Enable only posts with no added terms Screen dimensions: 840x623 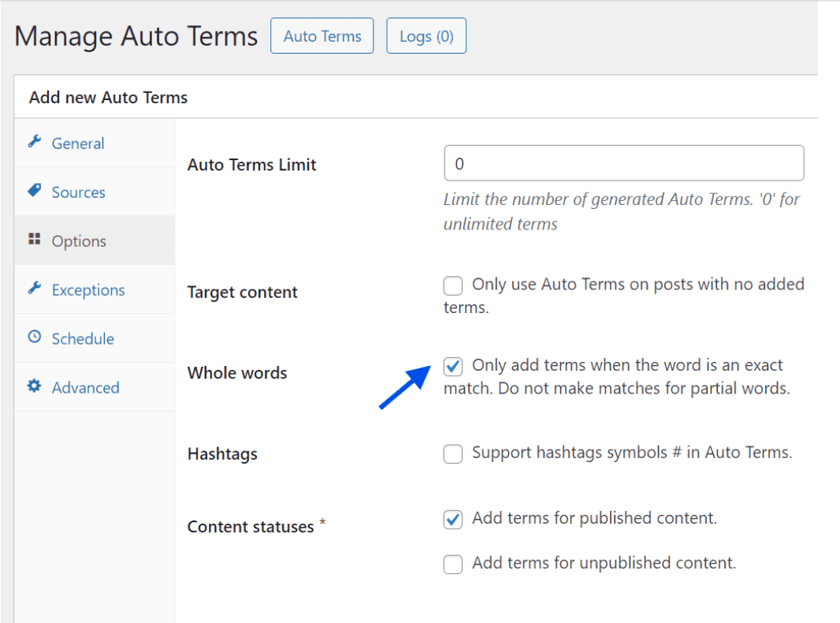452,285
